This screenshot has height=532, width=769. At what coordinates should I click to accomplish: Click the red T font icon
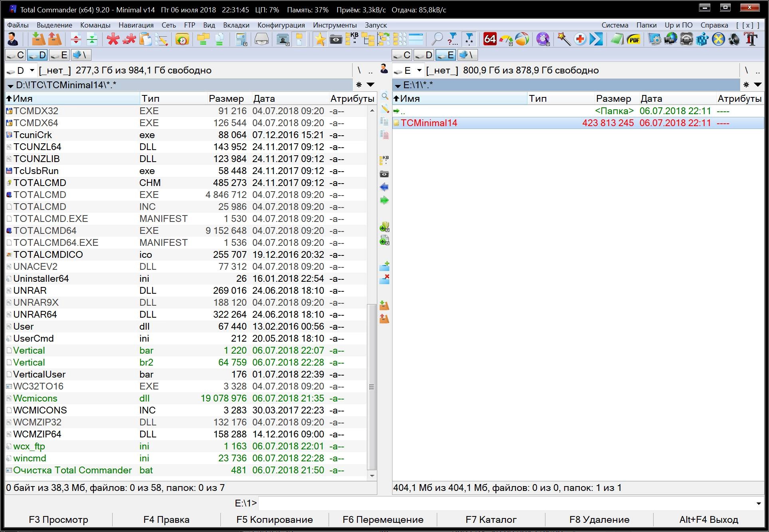pos(751,39)
